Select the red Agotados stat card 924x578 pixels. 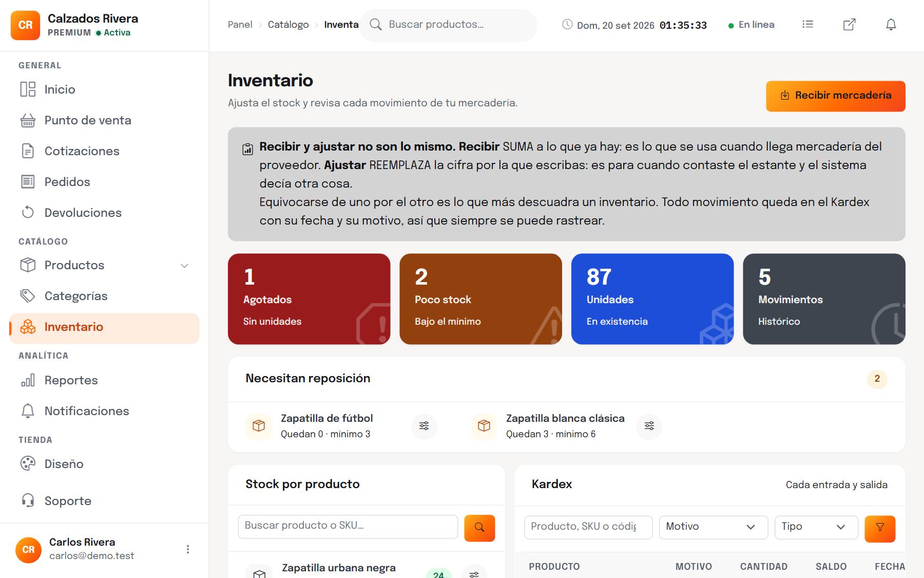click(309, 299)
